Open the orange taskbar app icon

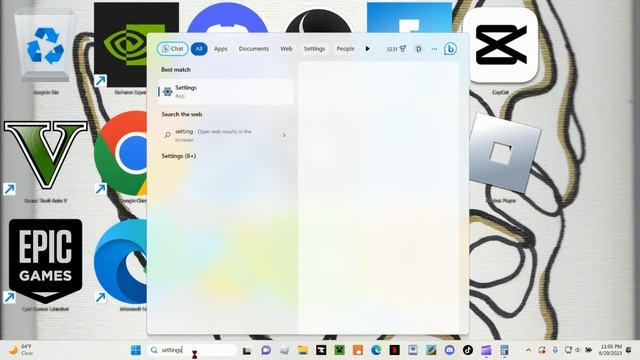pyautogui.click(x=358, y=350)
